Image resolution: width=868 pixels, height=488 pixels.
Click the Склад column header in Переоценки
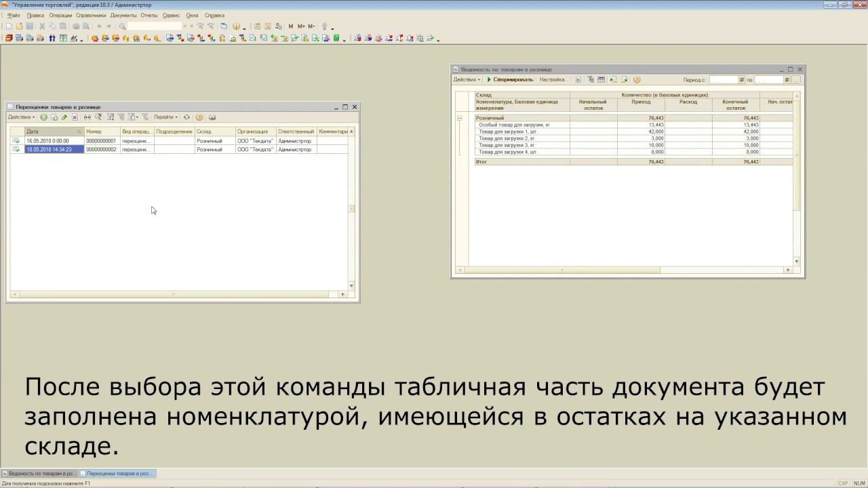(x=215, y=131)
